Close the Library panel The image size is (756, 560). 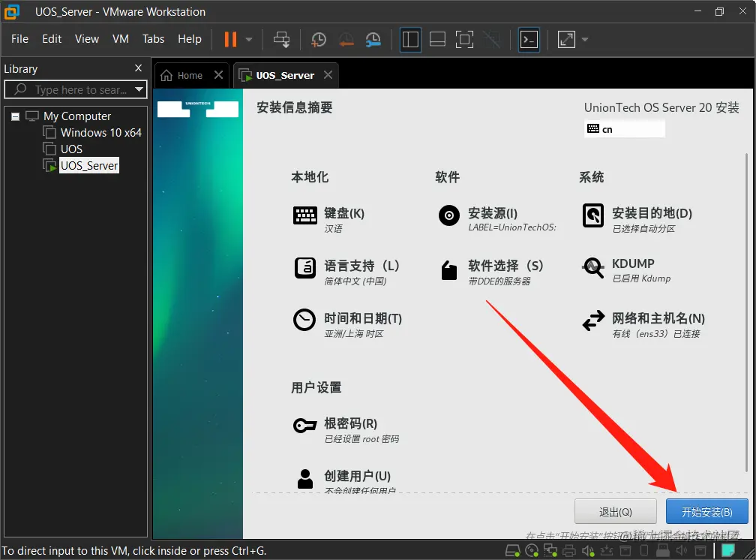tap(138, 68)
